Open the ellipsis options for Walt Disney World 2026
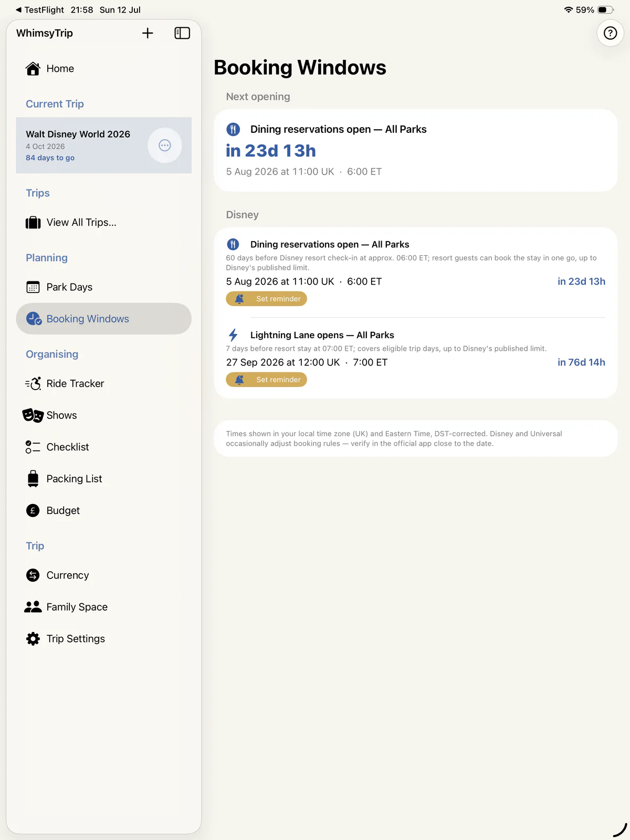This screenshot has width=630, height=840. (x=165, y=145)
